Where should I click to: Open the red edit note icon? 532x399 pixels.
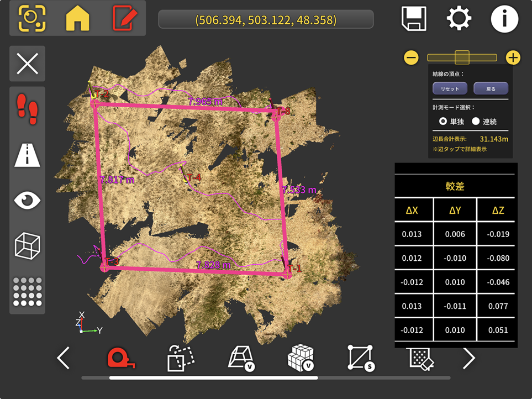tap(124, 18)
